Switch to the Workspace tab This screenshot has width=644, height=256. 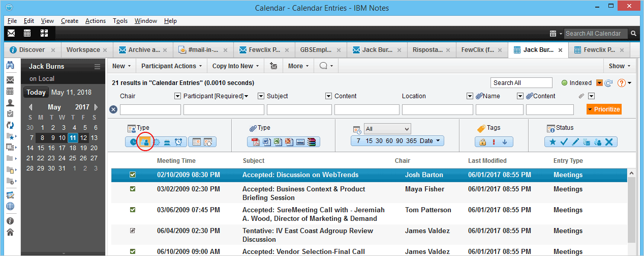pyautogui.click(x=83, y=50)
